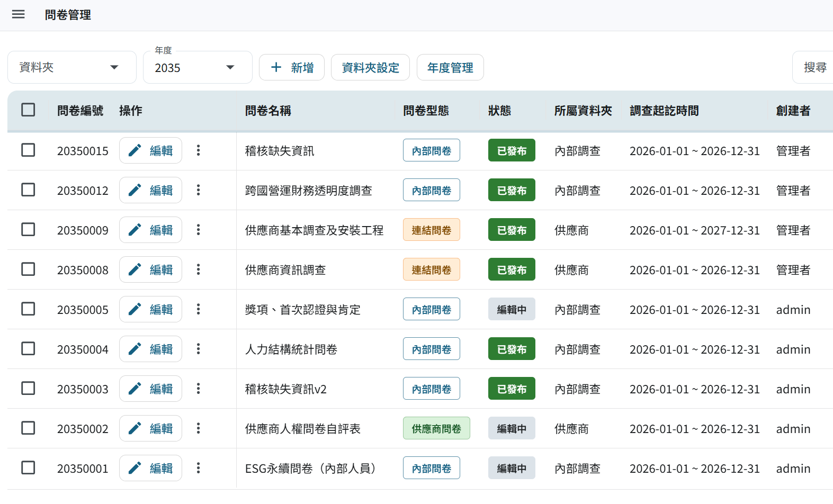Edit questionnaire 20350008 via 編輯 button

click(150, 269)
